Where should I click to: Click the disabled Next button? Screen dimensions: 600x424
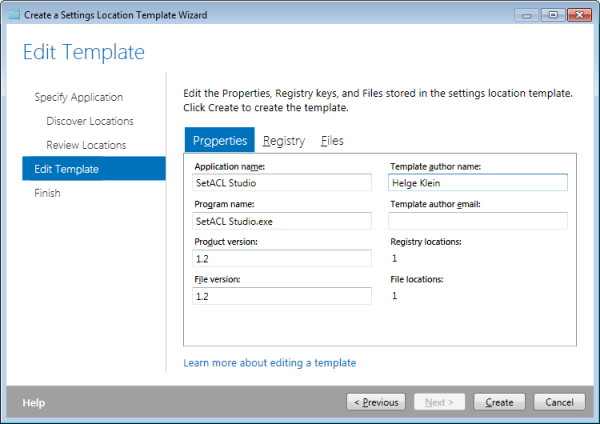pos(439,402)
